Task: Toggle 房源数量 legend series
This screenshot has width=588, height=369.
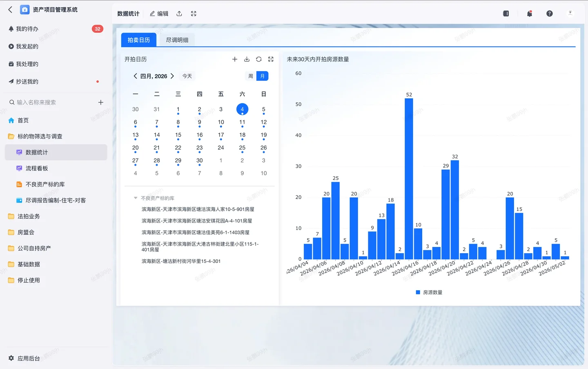Action: click(x=429, y=292)
